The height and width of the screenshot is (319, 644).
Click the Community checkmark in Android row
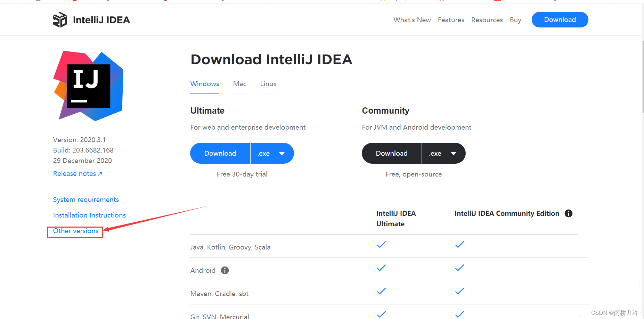pyautogui.click(x=459, y=268)
